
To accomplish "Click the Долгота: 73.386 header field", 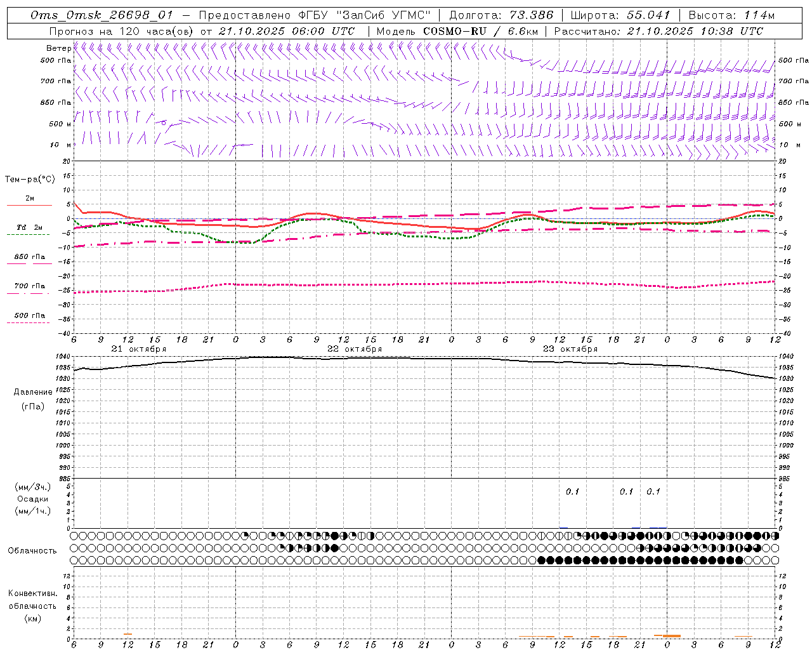I will [501, 15].
